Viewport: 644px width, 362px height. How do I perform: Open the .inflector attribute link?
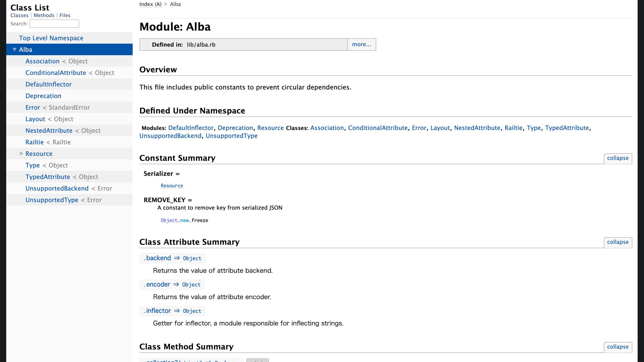pyautogui.click(x=157, y=311)
